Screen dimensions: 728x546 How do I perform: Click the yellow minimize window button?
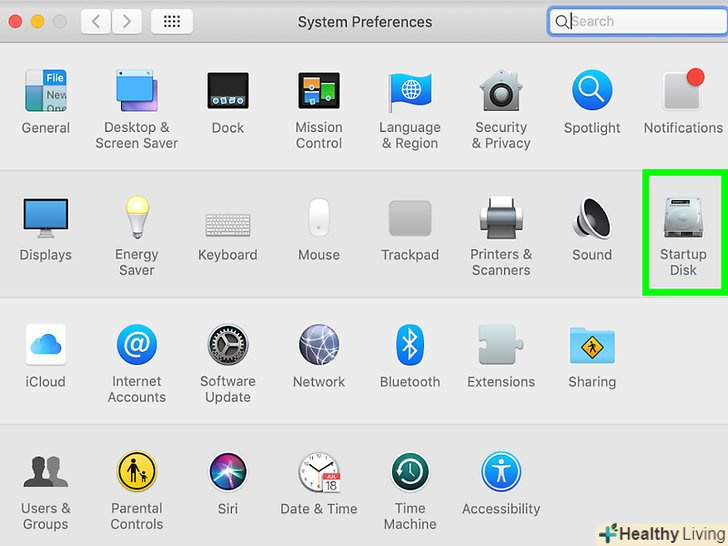[38, 21]
